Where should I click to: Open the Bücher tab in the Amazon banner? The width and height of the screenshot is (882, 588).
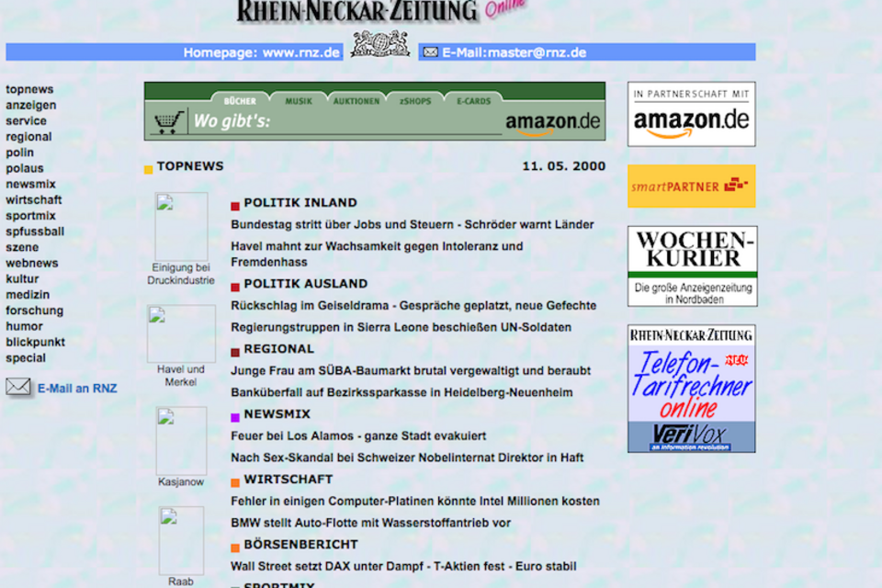click(240, 101)
